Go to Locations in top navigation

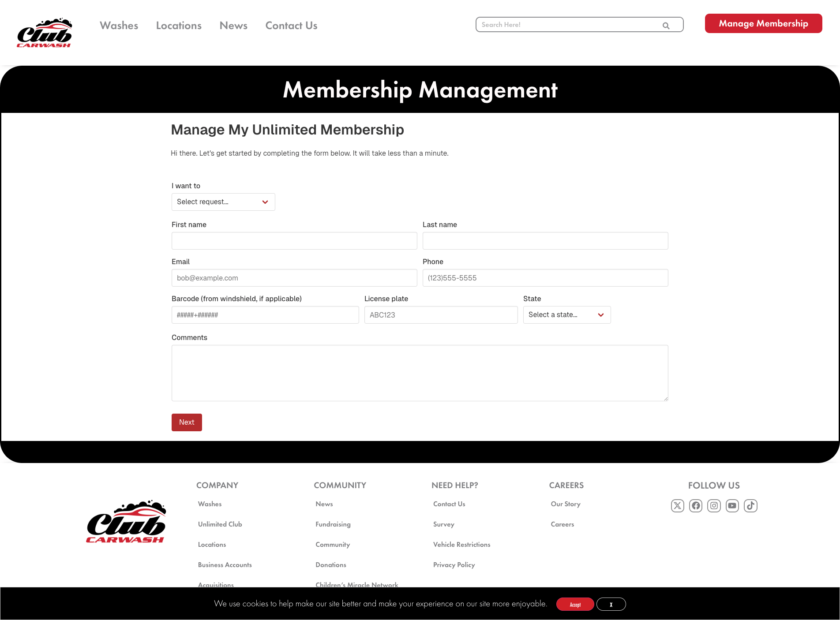click(179, 26)
